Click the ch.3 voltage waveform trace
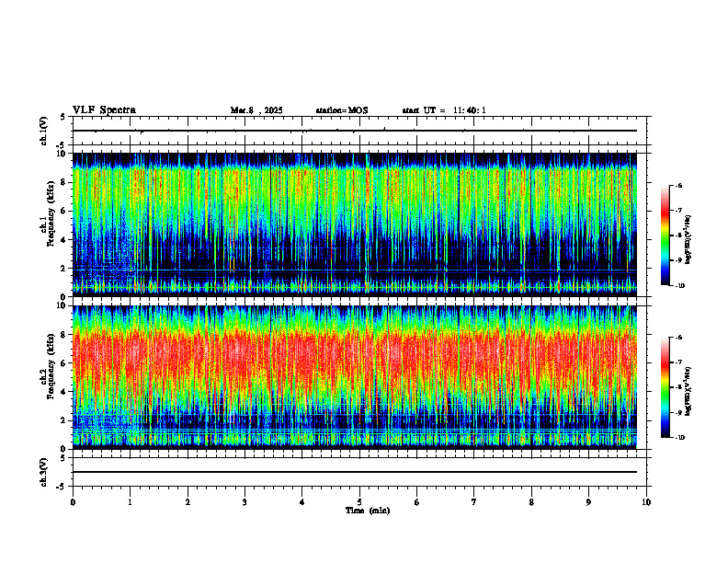The image size is (728, 563). [x=355, y=472]
